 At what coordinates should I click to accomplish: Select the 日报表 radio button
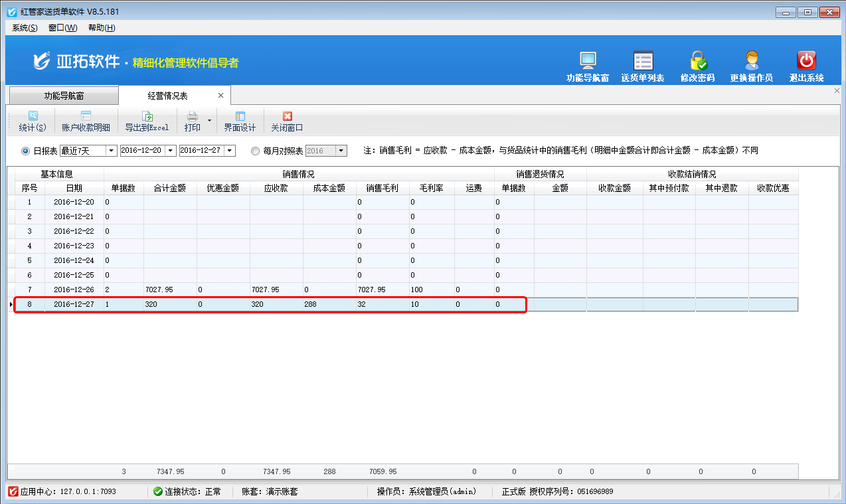pos(26,151)
